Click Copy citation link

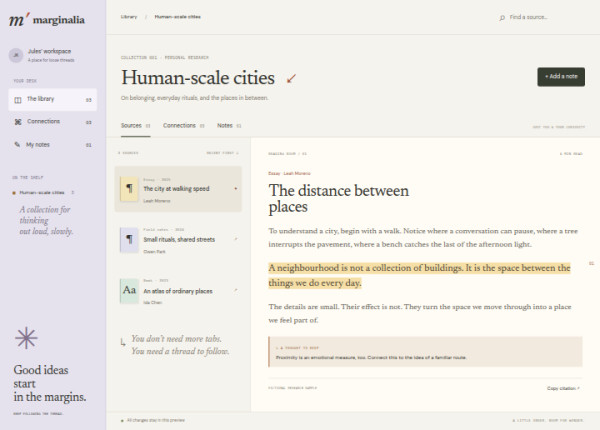coord(563,388)
